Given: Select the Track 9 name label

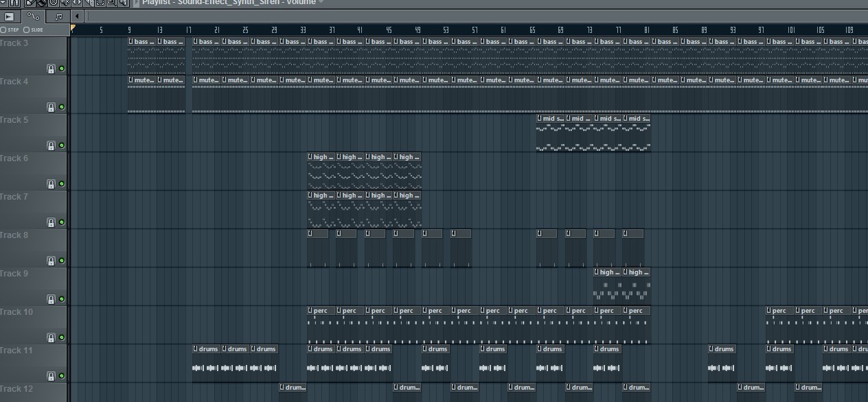Looking at the screenshot, I should (x=15, y=274).
